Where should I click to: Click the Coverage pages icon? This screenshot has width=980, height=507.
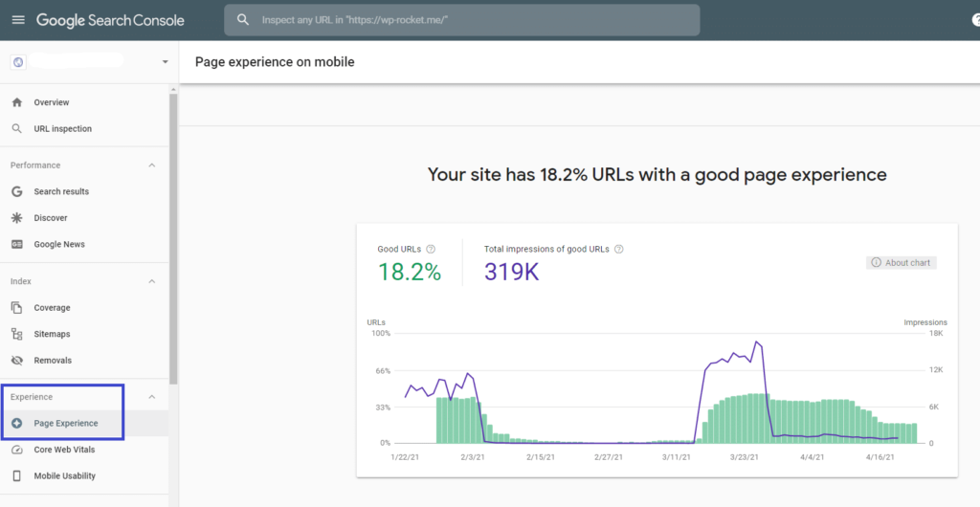tap(17, 308)
